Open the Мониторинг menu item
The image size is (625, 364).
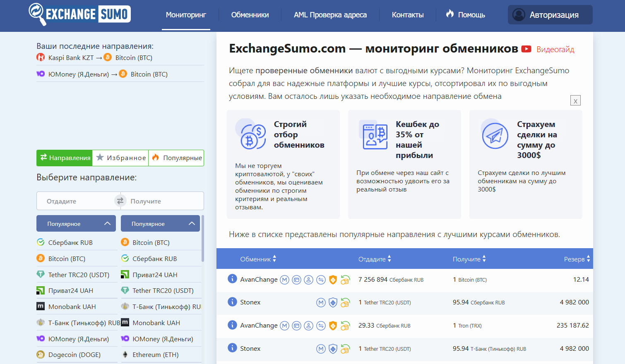[x=186, y=15]
